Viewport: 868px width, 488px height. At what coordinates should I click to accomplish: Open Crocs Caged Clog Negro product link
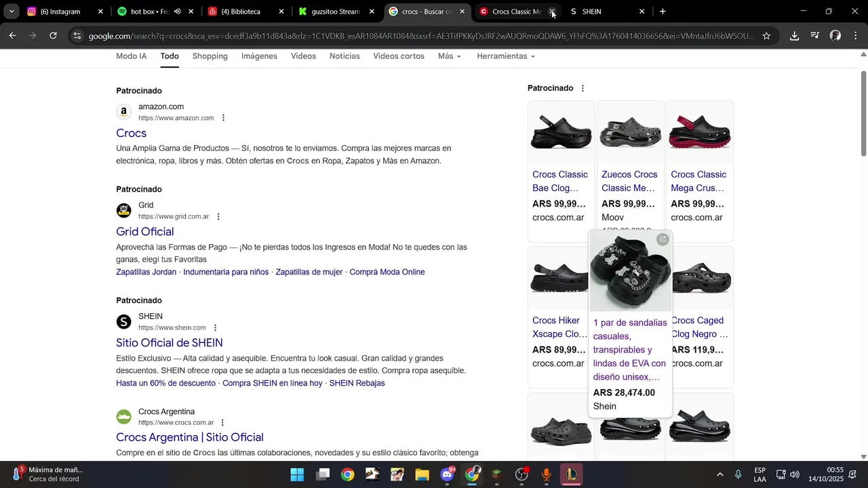click(x=701, y=327)
